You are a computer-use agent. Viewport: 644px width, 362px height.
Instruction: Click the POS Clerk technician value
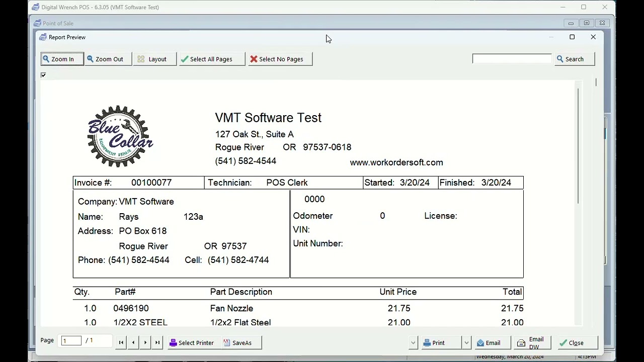point(287,183)
